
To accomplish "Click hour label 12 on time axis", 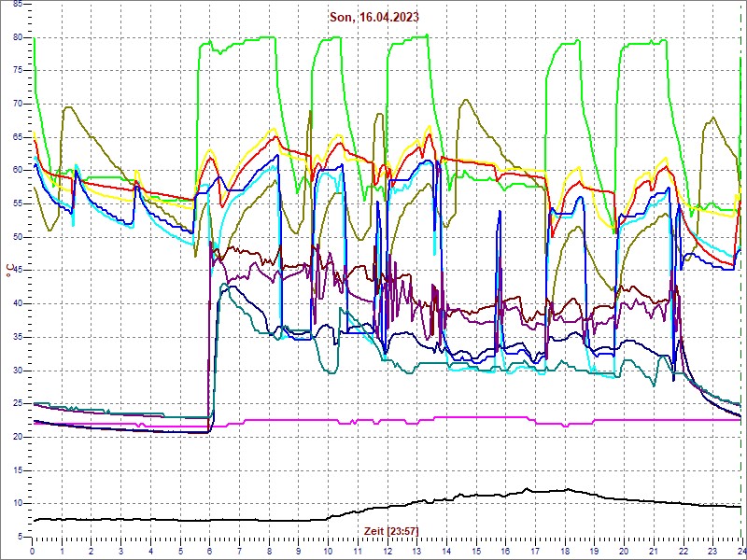I will tap(387, 551).
